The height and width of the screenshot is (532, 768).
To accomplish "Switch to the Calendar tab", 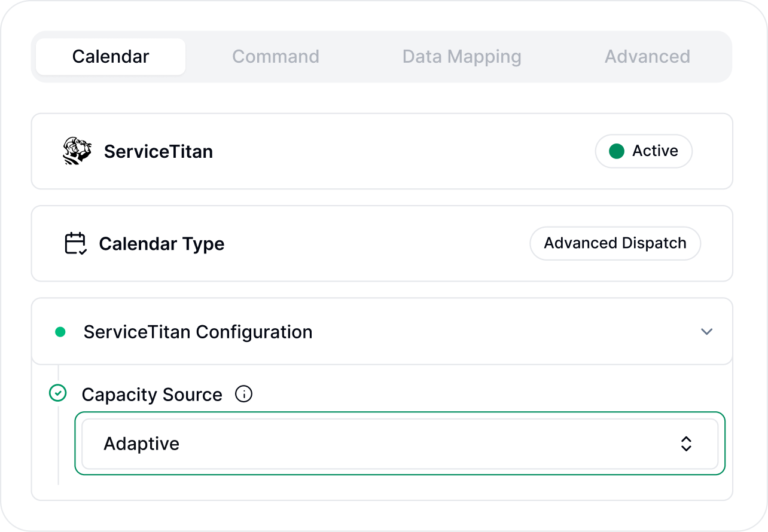I will (x=111, y=57).
